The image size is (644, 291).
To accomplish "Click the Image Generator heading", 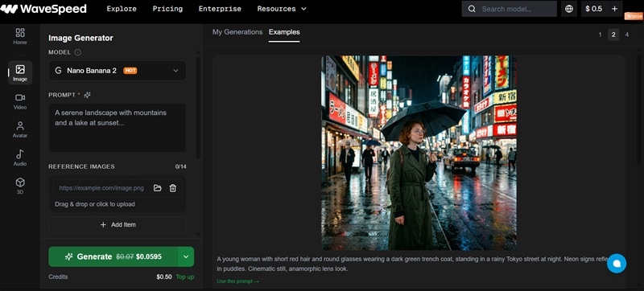I will 80,38.
